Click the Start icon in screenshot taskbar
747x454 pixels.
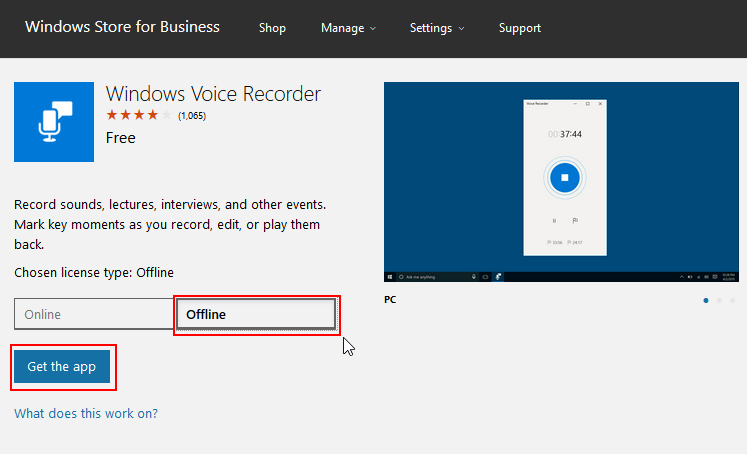[x=390, y=277]
